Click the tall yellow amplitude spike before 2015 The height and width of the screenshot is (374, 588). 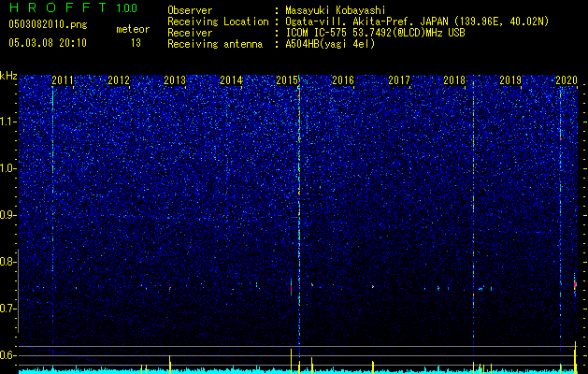click(x=291, y=361)
